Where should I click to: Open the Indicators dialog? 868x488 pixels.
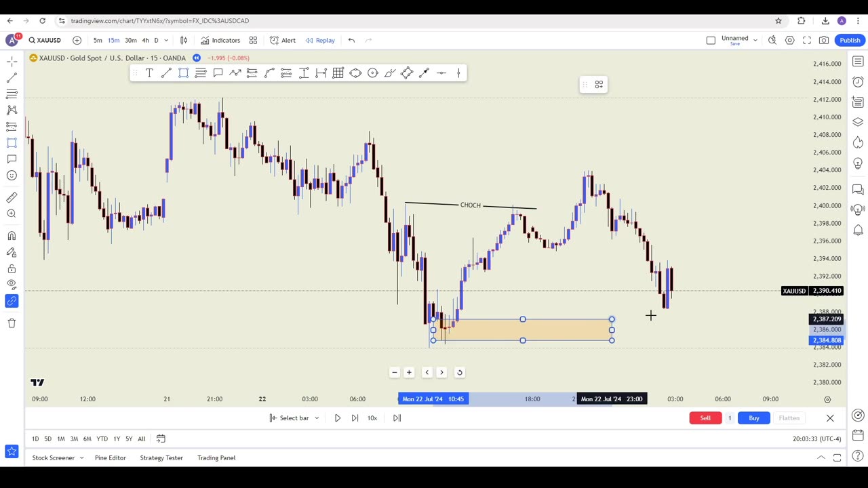(220, 40)
